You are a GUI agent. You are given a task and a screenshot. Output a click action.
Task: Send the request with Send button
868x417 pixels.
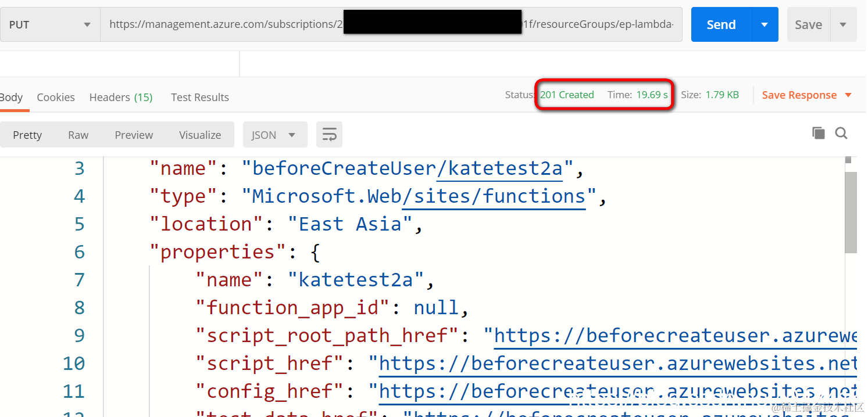[721, 24]
